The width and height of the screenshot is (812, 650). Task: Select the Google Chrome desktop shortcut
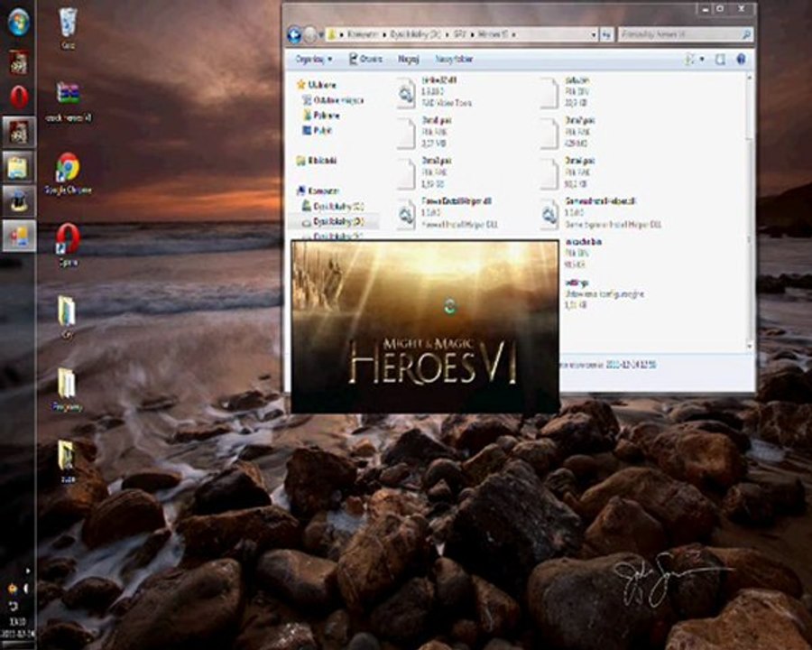point(68,173)
